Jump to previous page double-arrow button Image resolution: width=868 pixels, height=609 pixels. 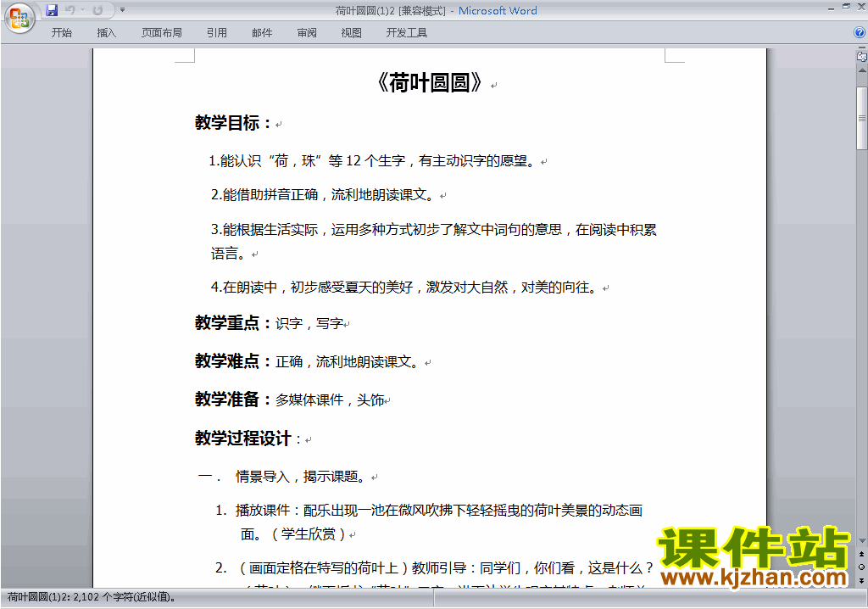coord(862,554)
